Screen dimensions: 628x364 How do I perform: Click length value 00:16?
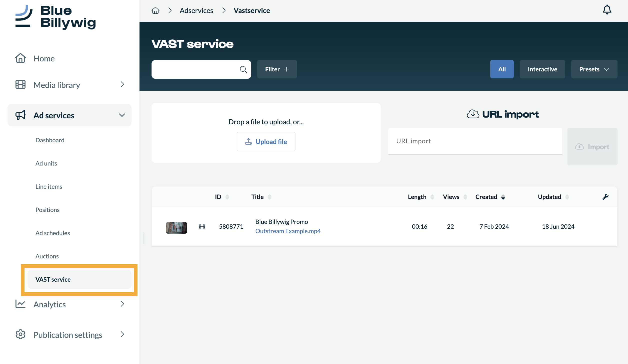pyautogui.click(x=419, y=226)
